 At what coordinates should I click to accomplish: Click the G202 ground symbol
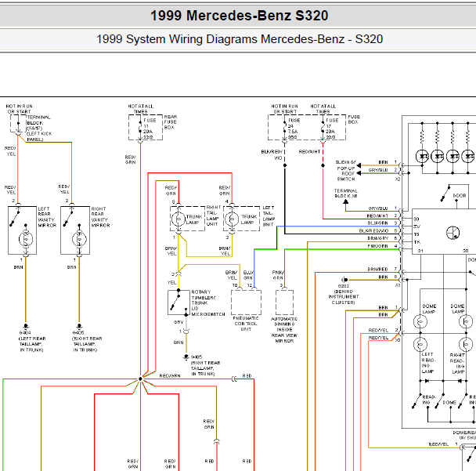click(344, 280)
